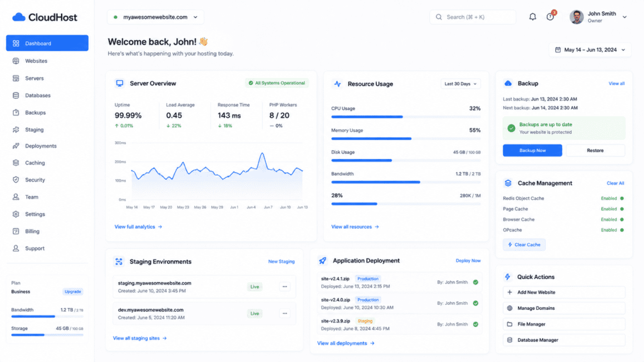644x362 pixels.
Task: Click the New Staging link
Action: click(x=281, y=261)
